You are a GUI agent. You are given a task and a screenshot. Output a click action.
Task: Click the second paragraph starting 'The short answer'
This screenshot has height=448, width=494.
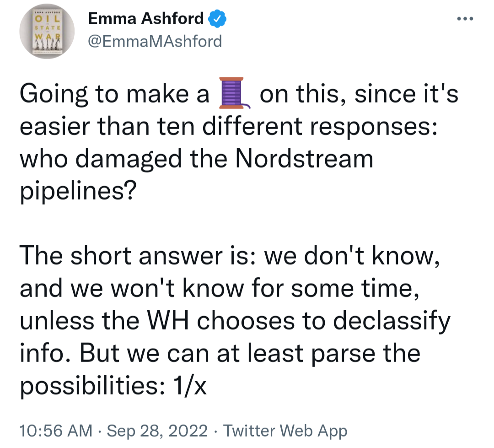coord(236,320)
